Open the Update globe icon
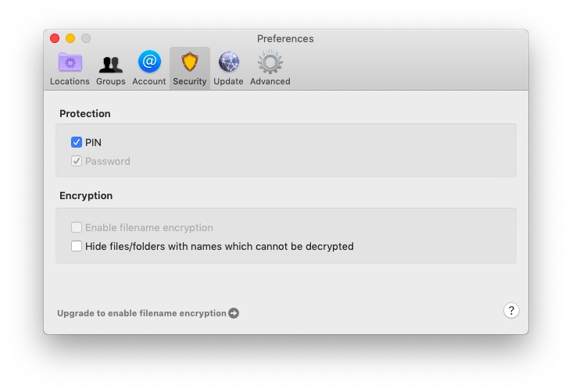This screenshot has height=392, width=572. (x=229, y=62)
